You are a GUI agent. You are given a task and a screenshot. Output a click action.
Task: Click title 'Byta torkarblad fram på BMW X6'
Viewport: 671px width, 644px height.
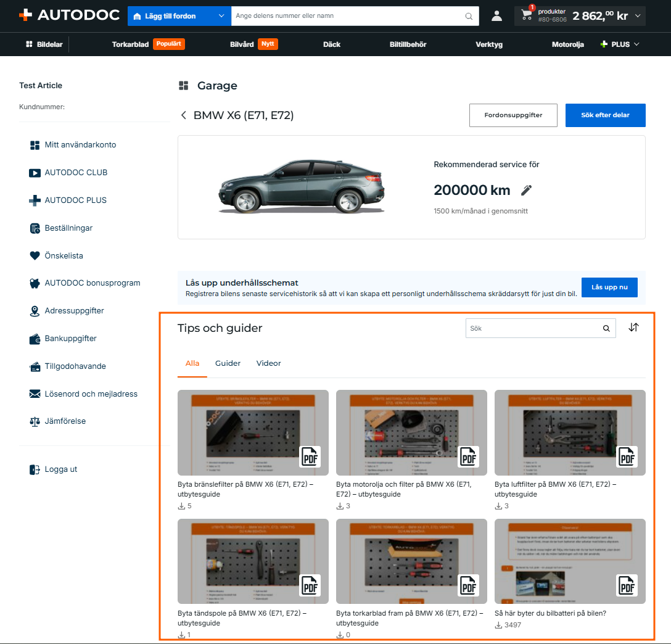coord(410,618)
